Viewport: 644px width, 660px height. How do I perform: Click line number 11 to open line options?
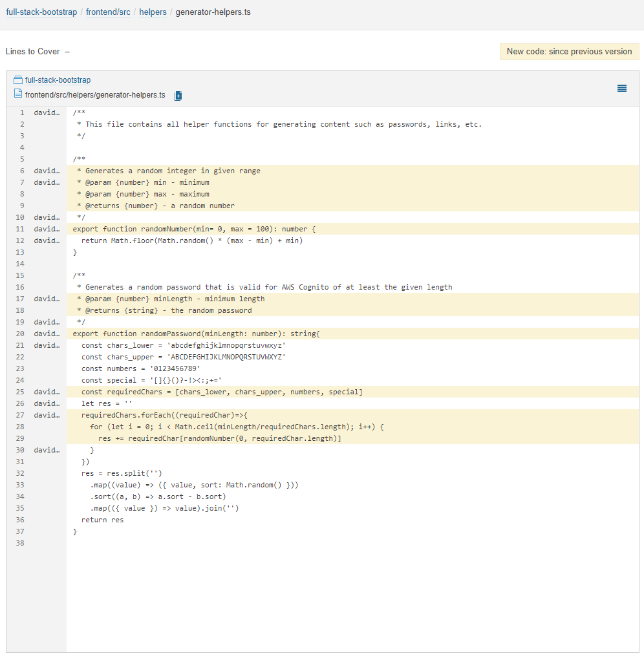[20, 228]
